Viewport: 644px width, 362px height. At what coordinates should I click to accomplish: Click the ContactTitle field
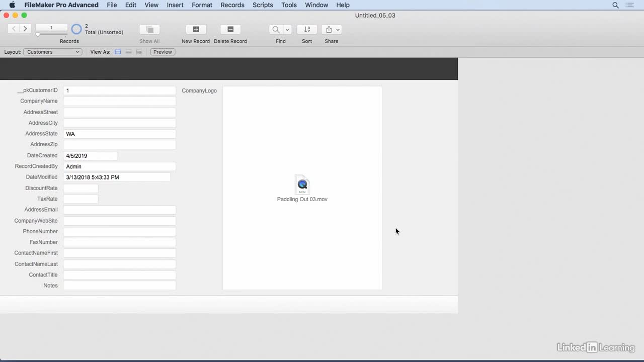pyautogui.click(x=119, y=275)
